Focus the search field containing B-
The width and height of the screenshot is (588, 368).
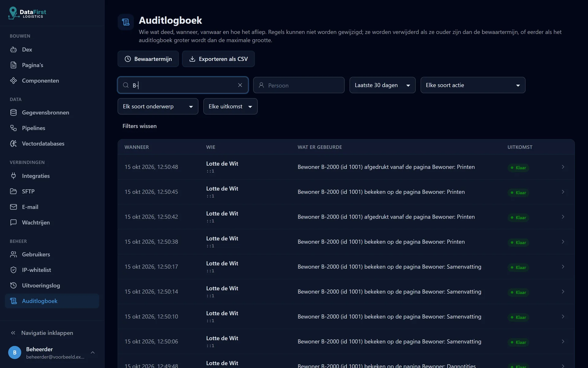tap(183, 85)
